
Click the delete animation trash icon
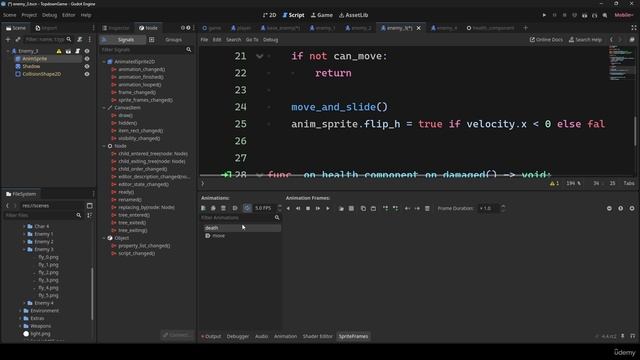[x=223, y=208]
